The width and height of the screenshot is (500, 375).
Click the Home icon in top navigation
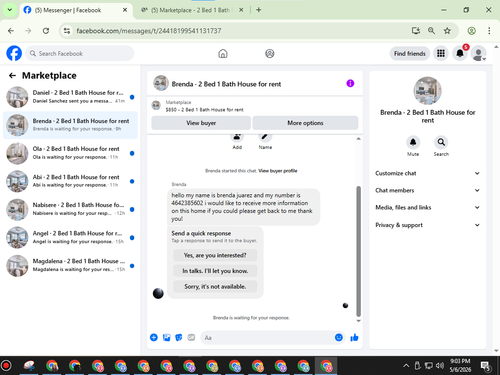click(x=223, y=53)
